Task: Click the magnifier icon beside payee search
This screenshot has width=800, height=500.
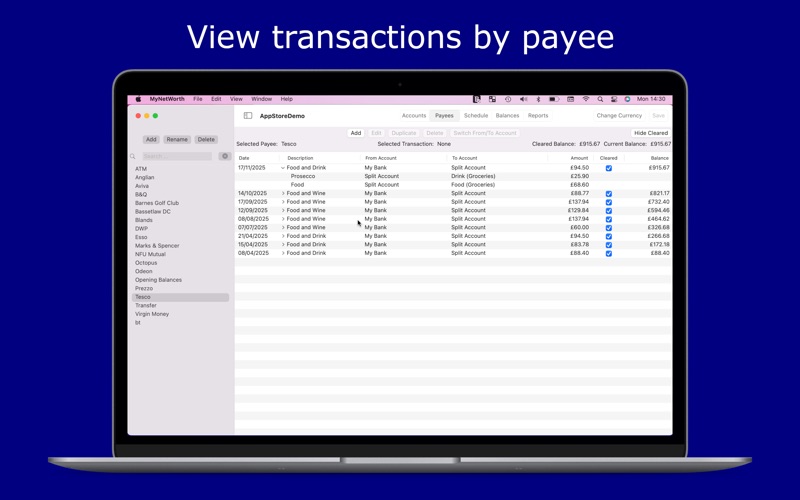Action: pos(133,157)
